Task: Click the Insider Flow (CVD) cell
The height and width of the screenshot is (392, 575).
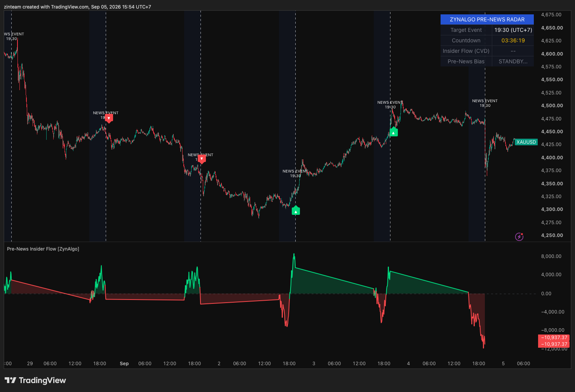Action: 466,51
